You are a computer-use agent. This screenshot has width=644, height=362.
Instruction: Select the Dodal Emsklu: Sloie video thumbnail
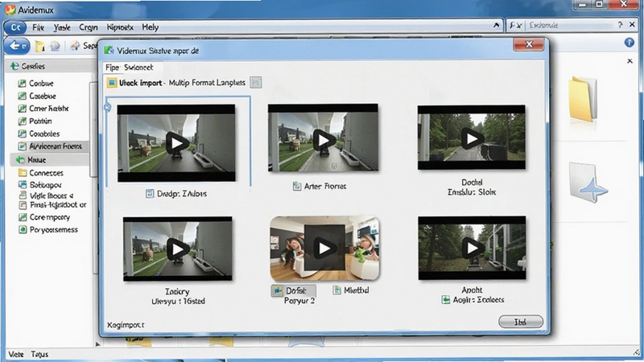(472, 138)
